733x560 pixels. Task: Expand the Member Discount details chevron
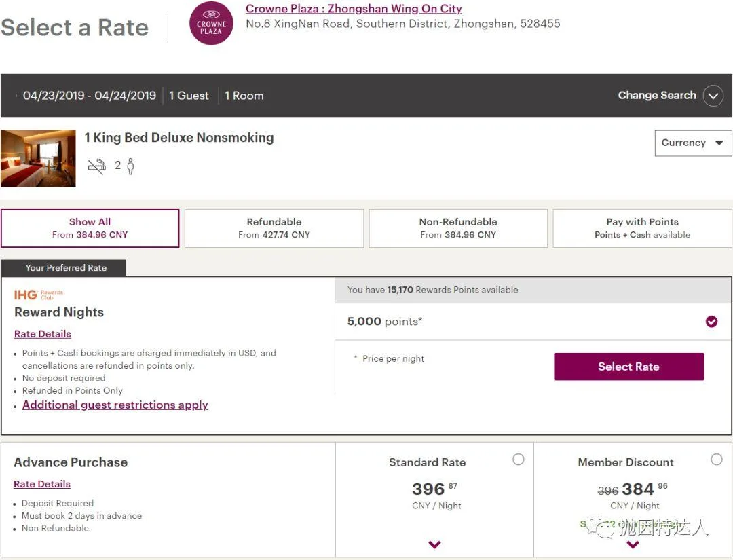[633, 544]
